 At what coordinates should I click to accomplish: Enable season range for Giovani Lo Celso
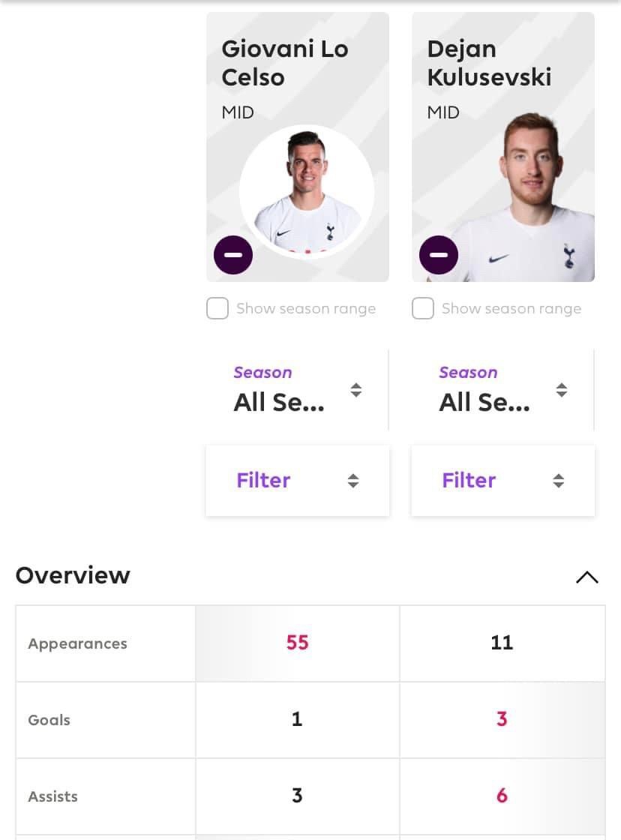point(217,308)
